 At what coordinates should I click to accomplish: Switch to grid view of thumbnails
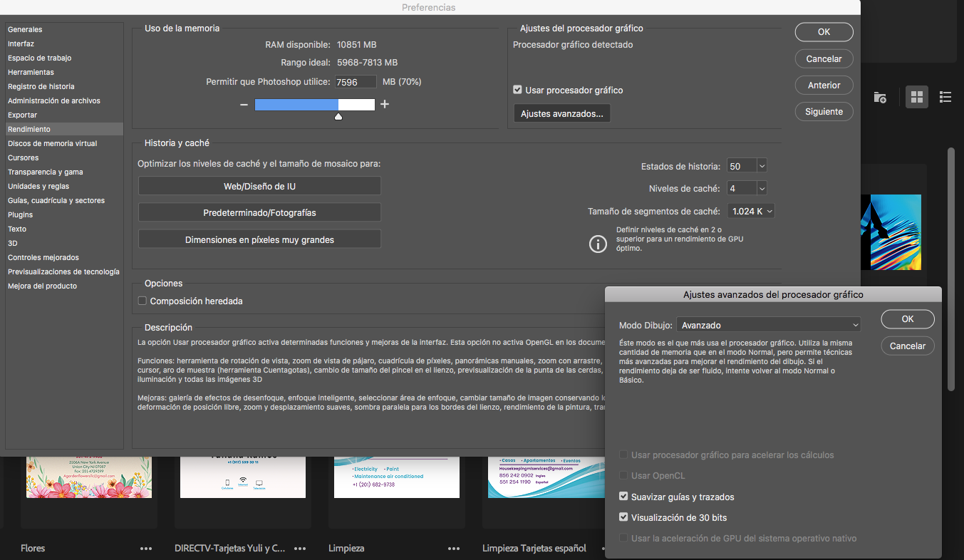pyautogui.click(x=916, y=96)
